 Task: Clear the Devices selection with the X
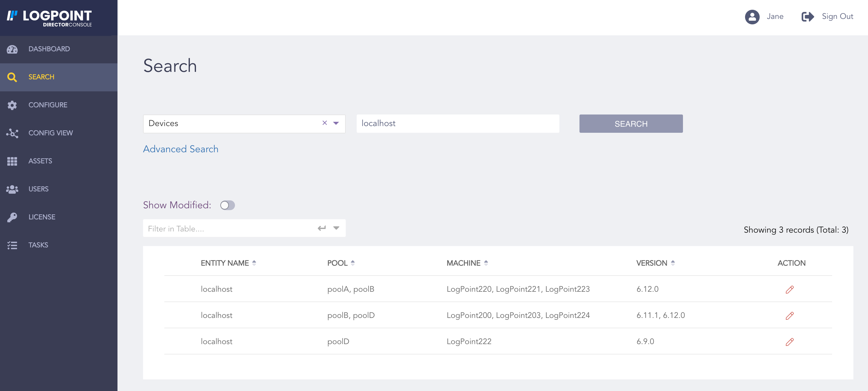coord(324,123)
